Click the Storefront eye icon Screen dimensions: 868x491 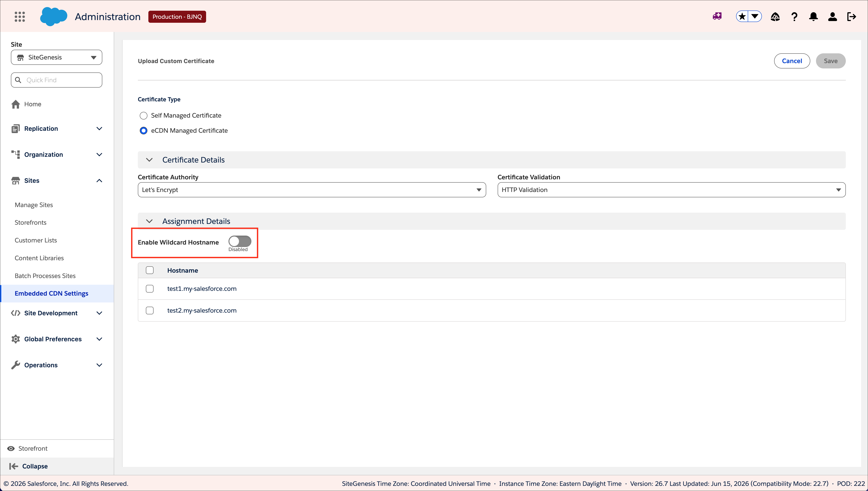point(11,449)
